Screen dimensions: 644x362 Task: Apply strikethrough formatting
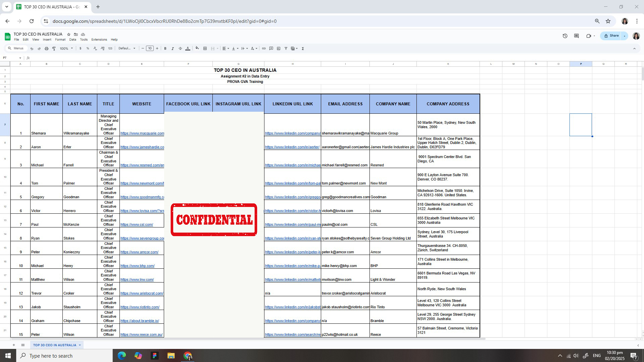tap(180, 49)
